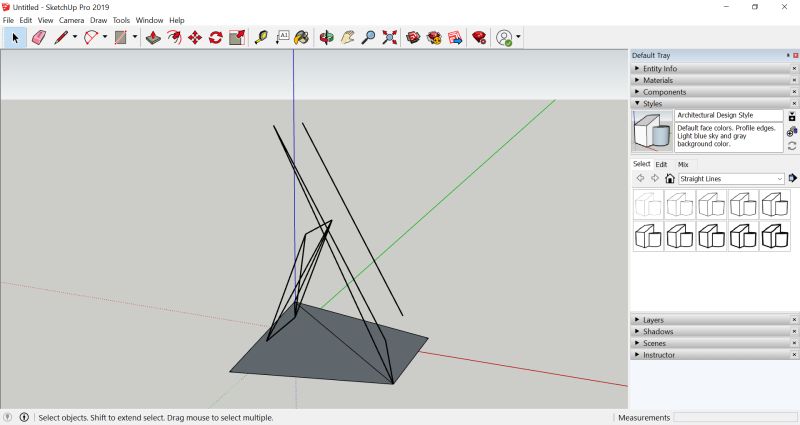Screen dimensions: 800x425
Task: Choose the Zoom magnifier tool
Action: click(368, 38)
